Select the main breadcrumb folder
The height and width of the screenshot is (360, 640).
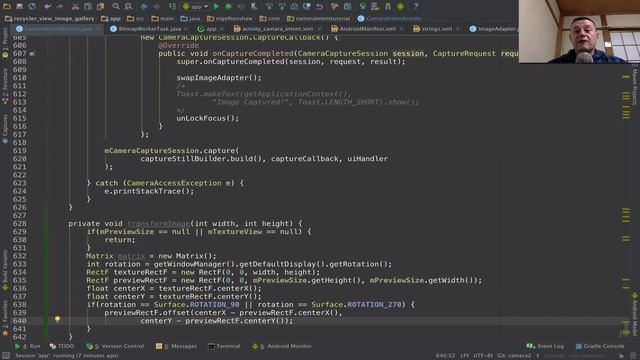tap(162, 18)
